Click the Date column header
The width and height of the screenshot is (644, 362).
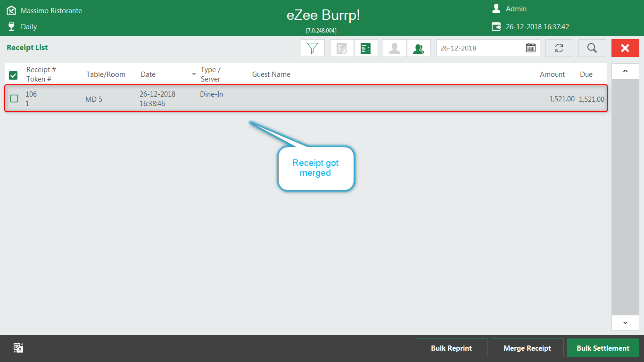(148, 74)
